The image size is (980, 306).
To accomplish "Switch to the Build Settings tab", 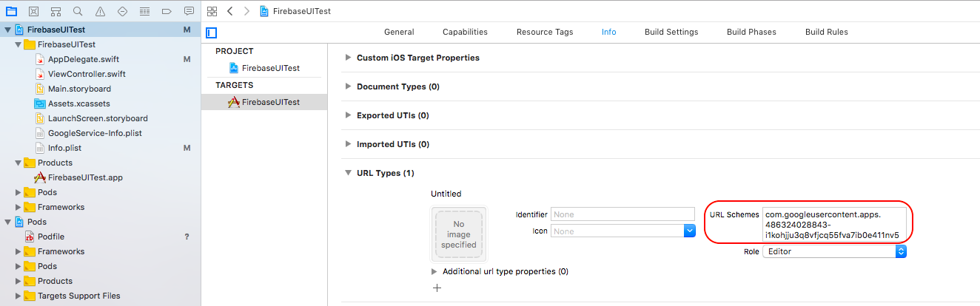I will pyautogui.click(x=671, y=32).
